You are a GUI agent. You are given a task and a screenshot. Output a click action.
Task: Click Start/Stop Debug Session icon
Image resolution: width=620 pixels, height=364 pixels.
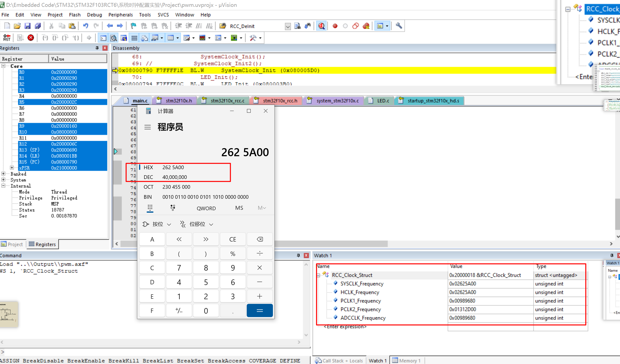click(321, 26)
